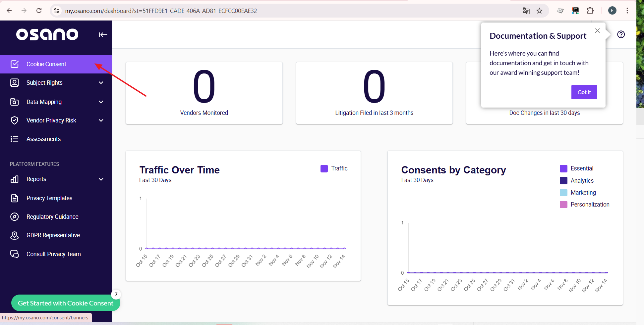
Task: Open Regulatory Guidance menu item
Action: 56,217
